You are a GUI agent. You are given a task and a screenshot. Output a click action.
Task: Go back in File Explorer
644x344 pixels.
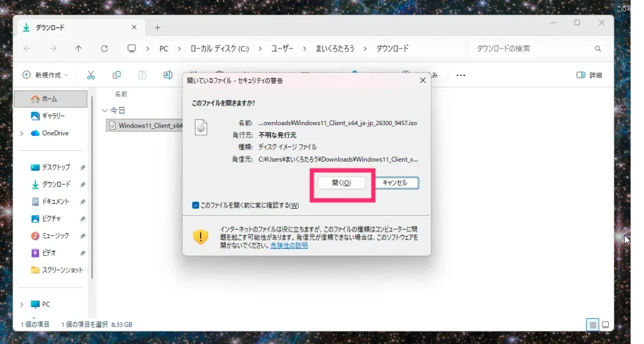[28, 48]
